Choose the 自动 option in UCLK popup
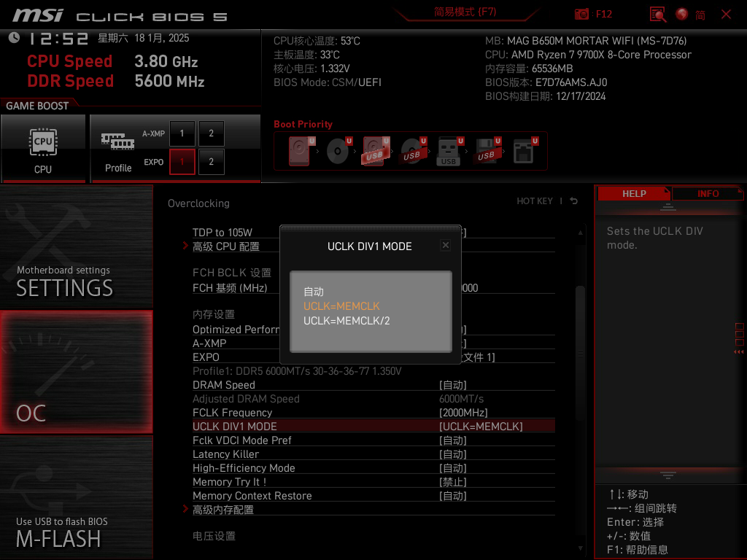747x560 pixels. pos(314,292)
